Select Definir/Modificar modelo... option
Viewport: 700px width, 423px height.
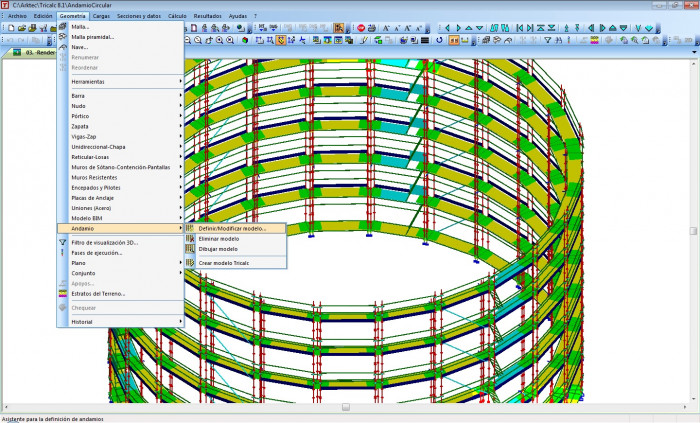point(236,228)
